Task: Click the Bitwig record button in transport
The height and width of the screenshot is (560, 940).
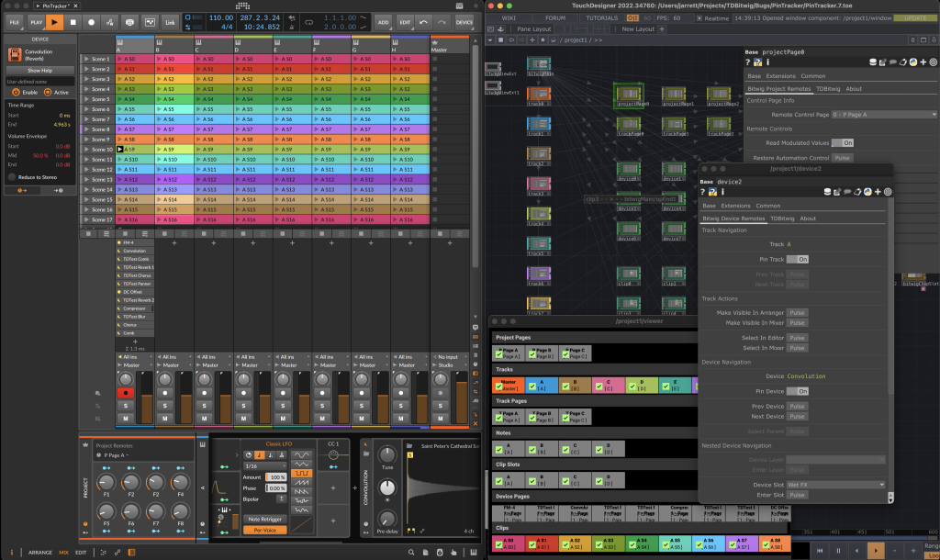Action: [x=92, y=21]
